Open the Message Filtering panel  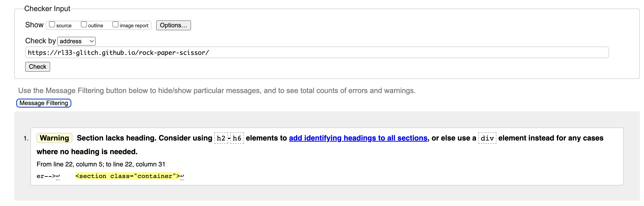(x=43, y=103)
